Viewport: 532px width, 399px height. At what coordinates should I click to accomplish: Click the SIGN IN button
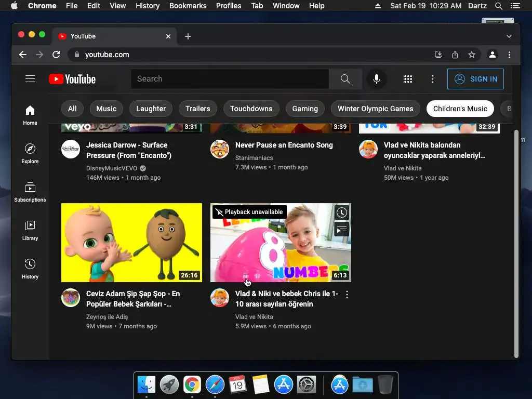[x=475, y=79]
